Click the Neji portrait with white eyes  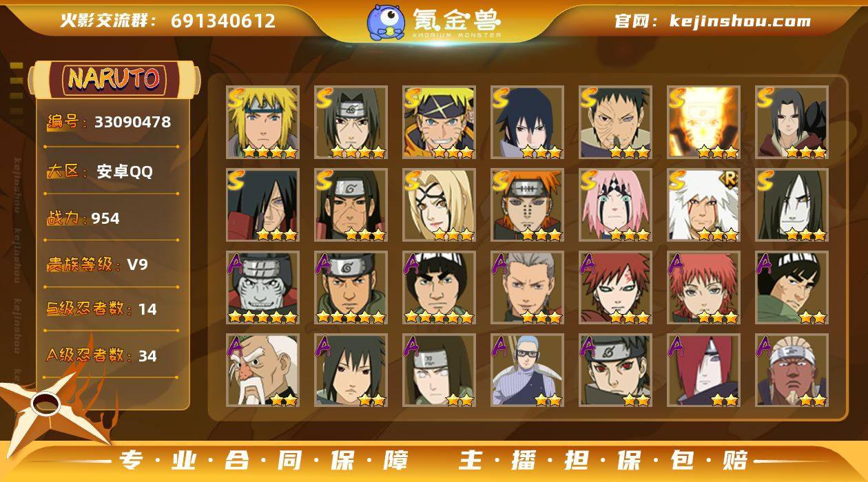439,370
